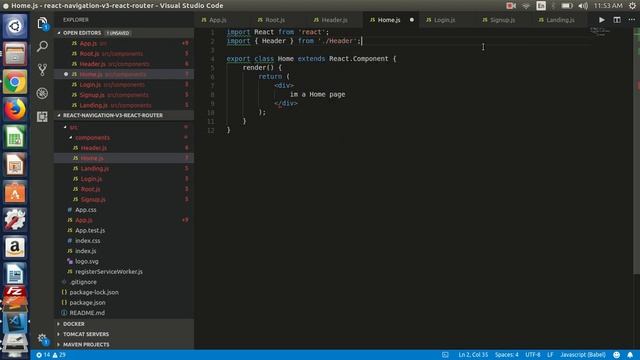Open the Manage gear in activity bar
Image resolution: width=640 pixels, height=360 pixels.
click(x=42, y=338)
